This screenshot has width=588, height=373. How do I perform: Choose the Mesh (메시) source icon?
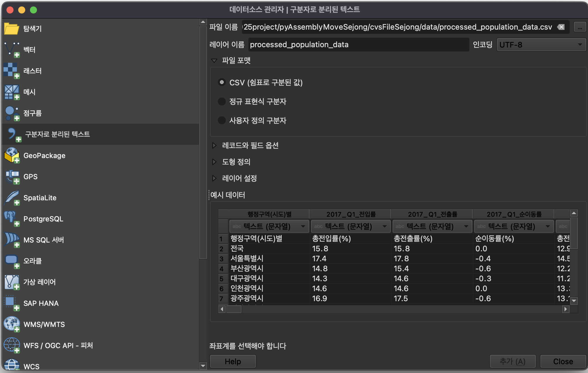[12, 92]
